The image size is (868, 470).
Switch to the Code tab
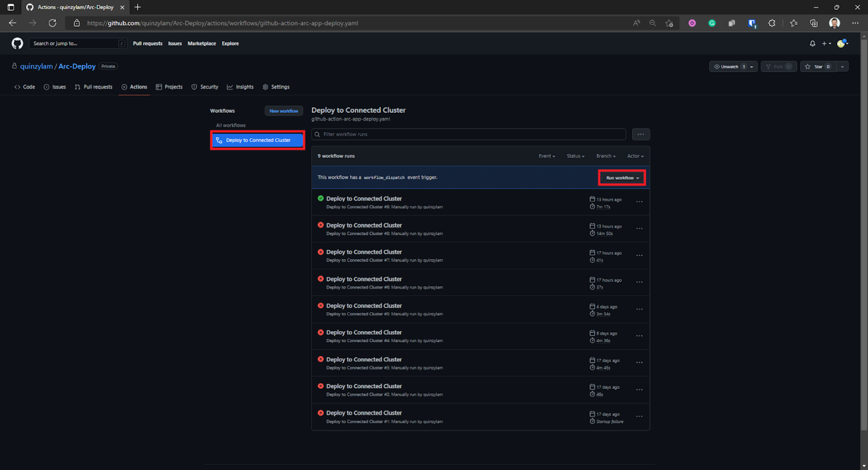[25, 87]
